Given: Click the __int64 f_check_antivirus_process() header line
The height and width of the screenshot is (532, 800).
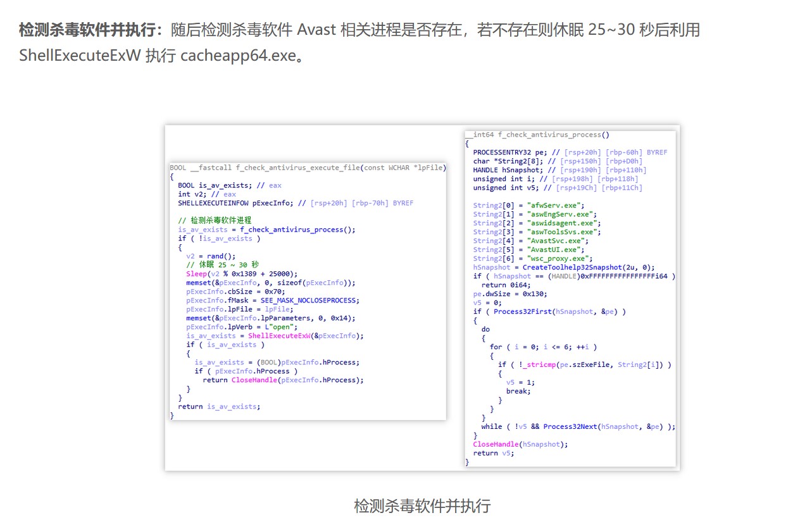Looking at the screenshot, I should [x=537, y=135].
